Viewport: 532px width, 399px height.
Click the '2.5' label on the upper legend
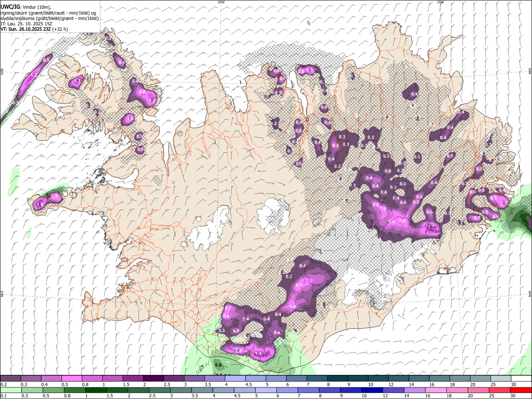click(x=167, y=384)
